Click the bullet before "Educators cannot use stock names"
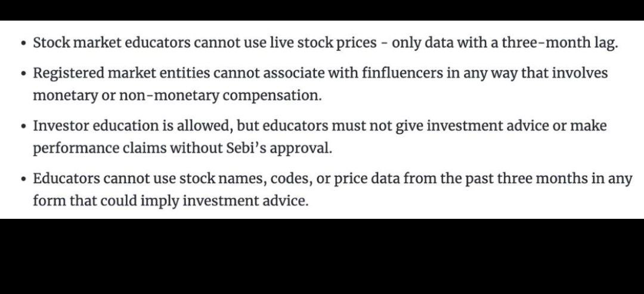Viewport: 644px width, 294px height. [23, 180]
